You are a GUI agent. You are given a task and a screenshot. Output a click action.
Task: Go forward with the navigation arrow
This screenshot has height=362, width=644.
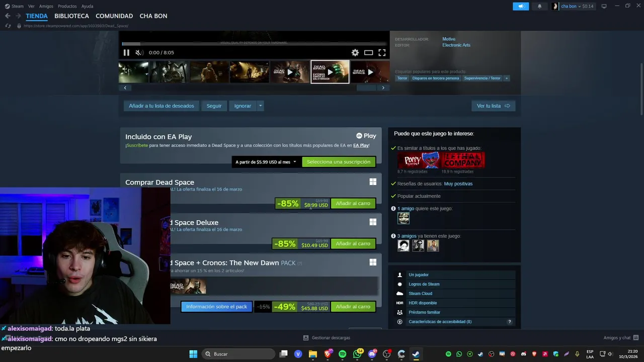pyautogui.click(x=18, y=16)
